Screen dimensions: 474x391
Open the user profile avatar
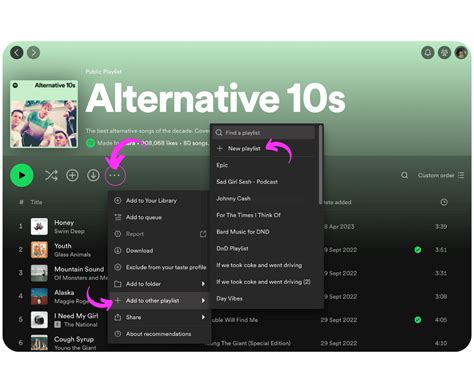[461, 52]
